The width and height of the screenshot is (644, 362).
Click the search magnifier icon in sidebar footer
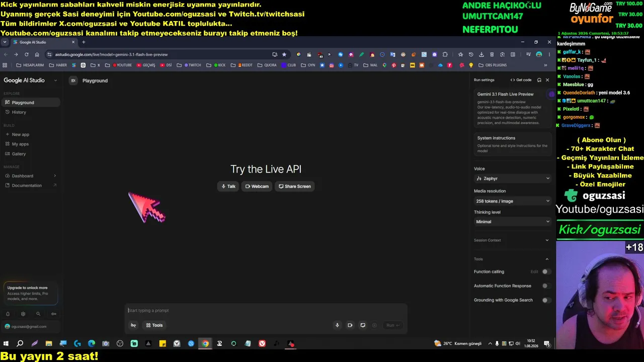[x=38, y=314]
